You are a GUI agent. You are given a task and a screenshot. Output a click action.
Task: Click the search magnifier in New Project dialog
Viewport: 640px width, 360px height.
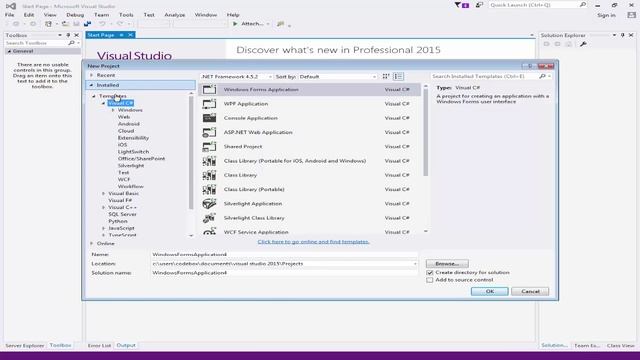[x=542, y=76]
